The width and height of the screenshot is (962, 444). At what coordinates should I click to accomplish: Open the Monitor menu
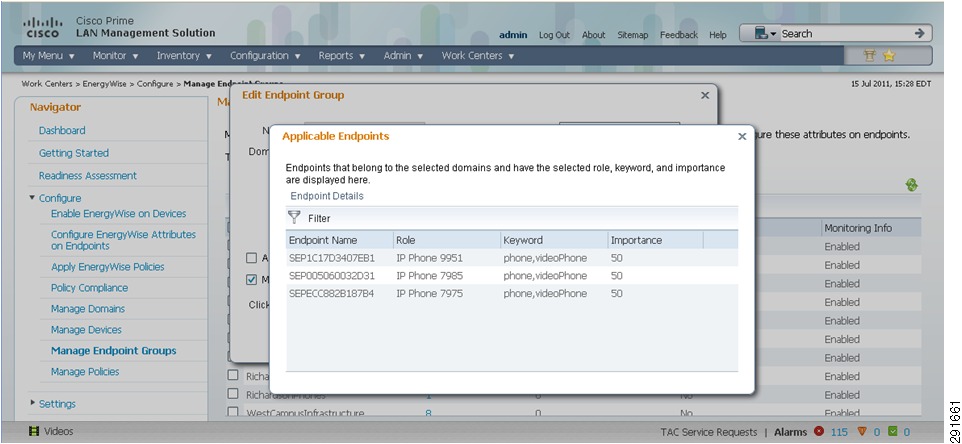[115, 55]
